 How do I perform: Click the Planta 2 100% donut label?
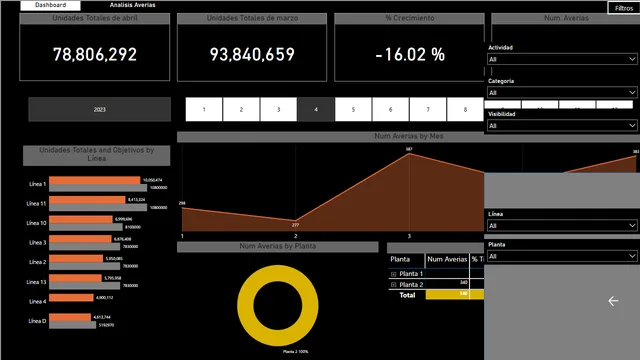pyautogui.click(x=296, y=351)
